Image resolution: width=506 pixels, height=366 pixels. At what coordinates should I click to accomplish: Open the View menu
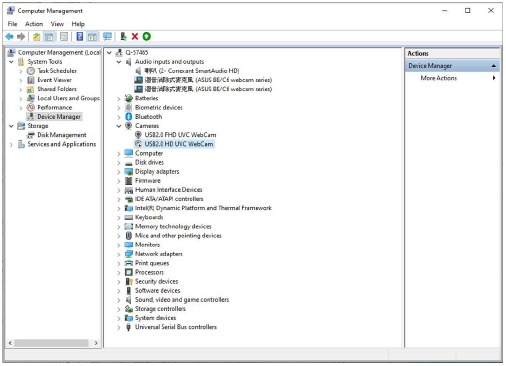click(x=57, y=24)
